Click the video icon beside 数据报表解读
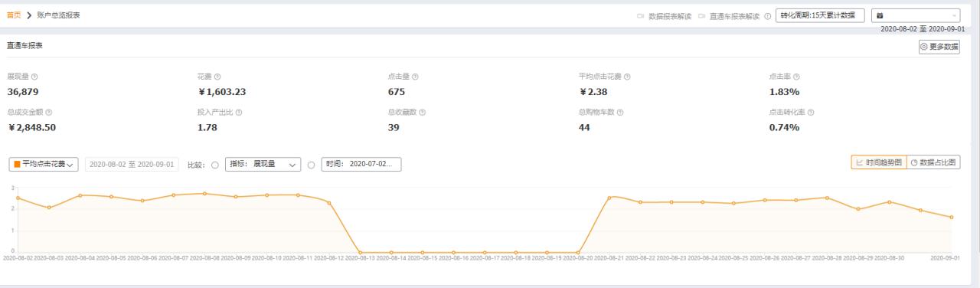This screenshot has height=288, width=980. [x=641, y=16]
